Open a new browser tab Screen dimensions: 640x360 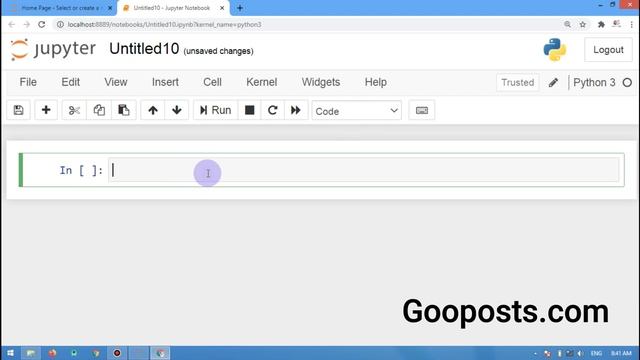[240, 8]
